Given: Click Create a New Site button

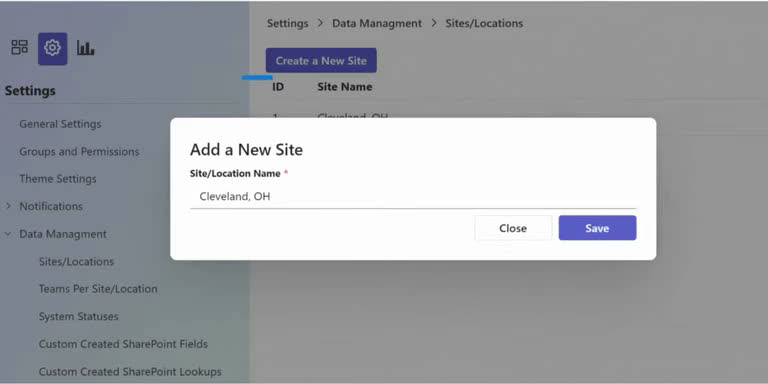Looking at the screenshot, I should point(321,60).
